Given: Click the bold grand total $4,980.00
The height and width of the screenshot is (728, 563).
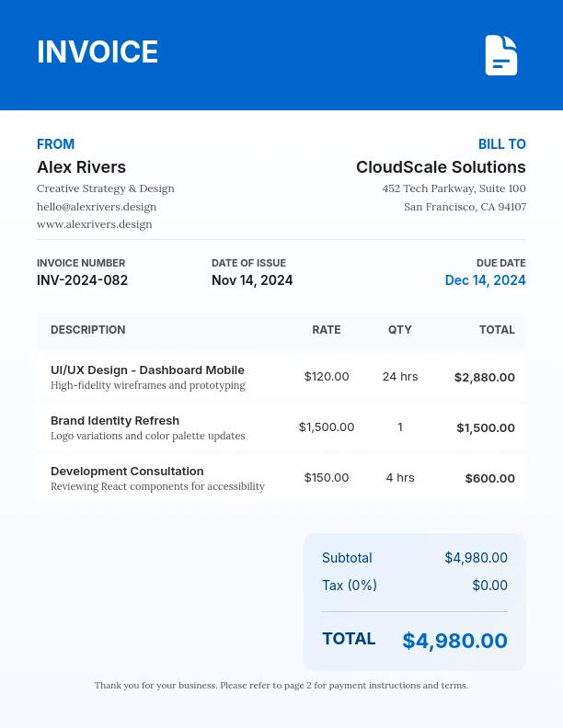Looking at the screenshot, I should 454,641.
